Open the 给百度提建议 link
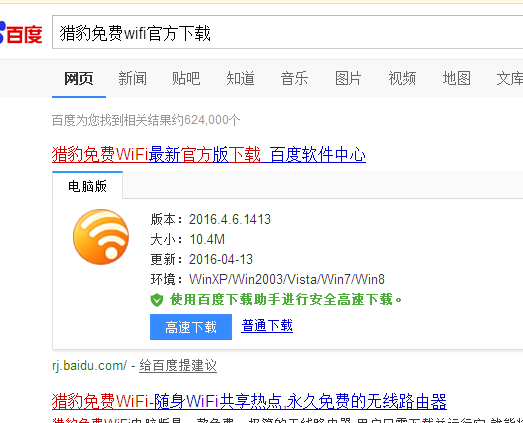523x423 pixels. (178, 366)
